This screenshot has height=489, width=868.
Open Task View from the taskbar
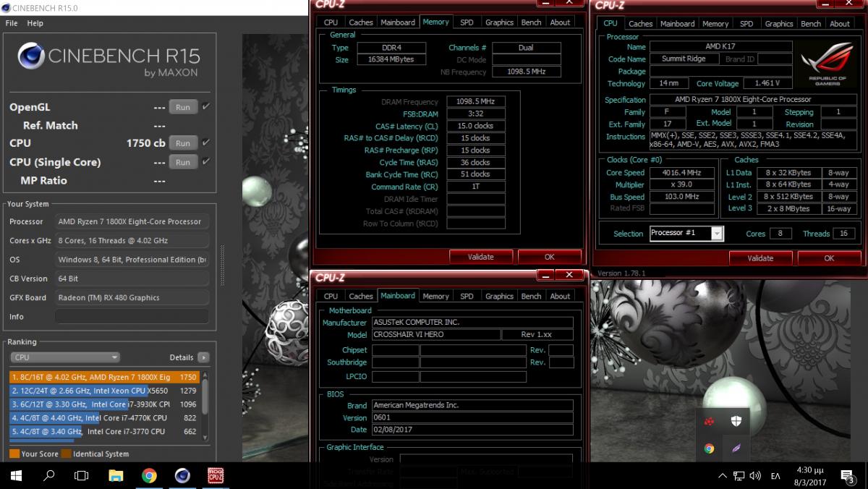click(82, 475)
